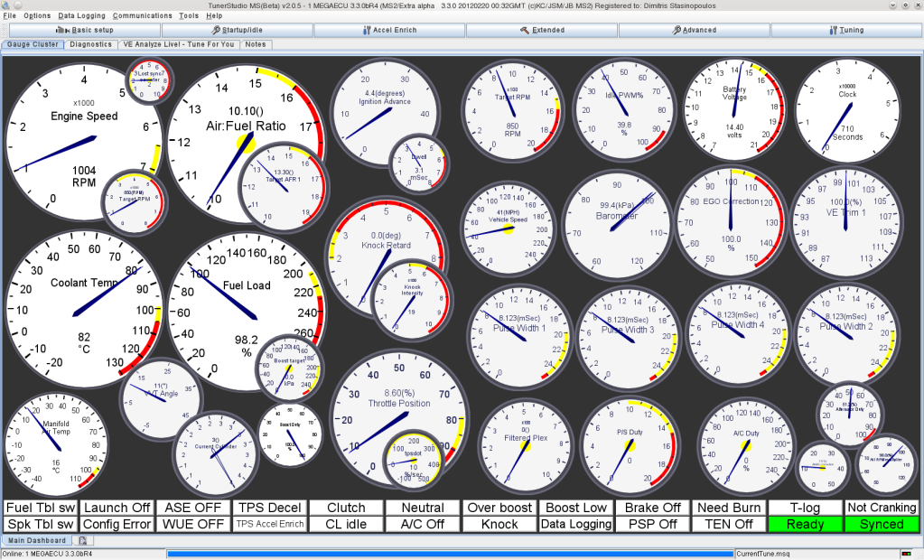Click the Spk Tbl sw indicator
924x560 pixels.
41,524
